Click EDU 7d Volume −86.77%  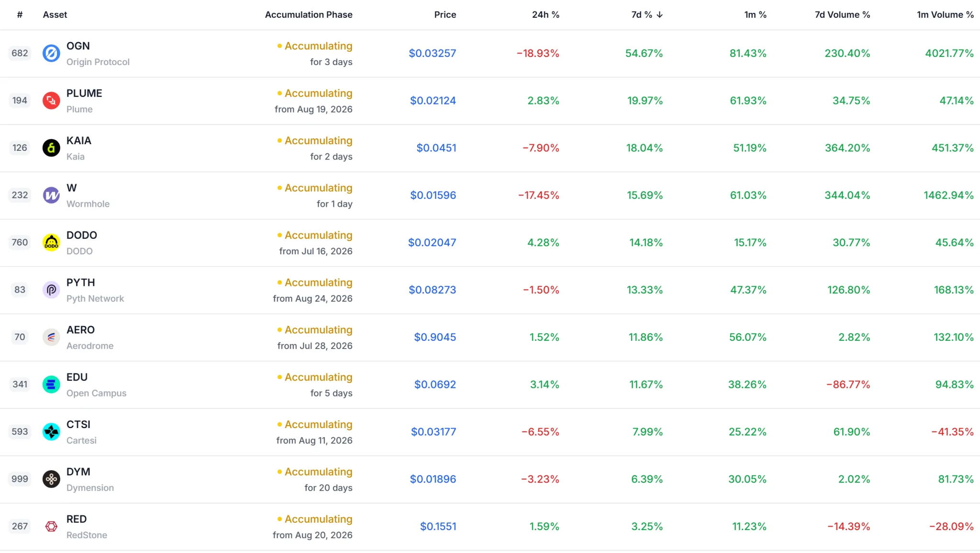[x=848, y=384]
